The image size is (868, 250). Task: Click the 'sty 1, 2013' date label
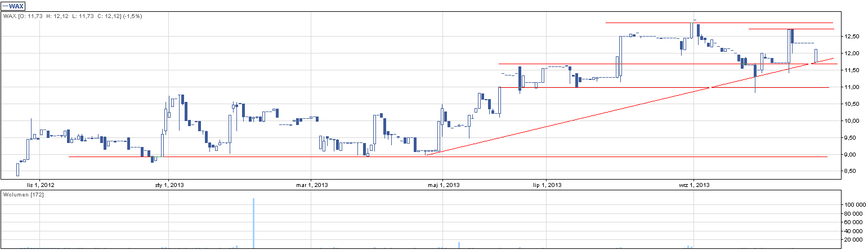coord(169,185)
